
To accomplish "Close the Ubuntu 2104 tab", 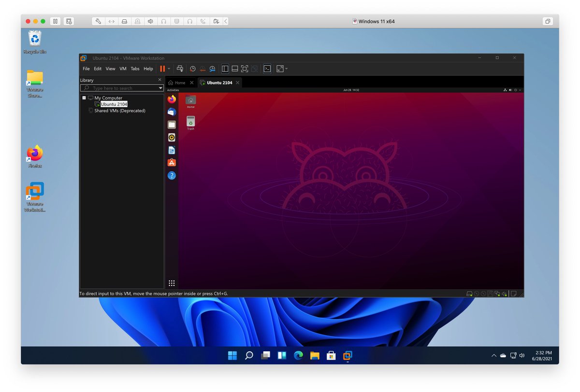I will pos(237,83).
